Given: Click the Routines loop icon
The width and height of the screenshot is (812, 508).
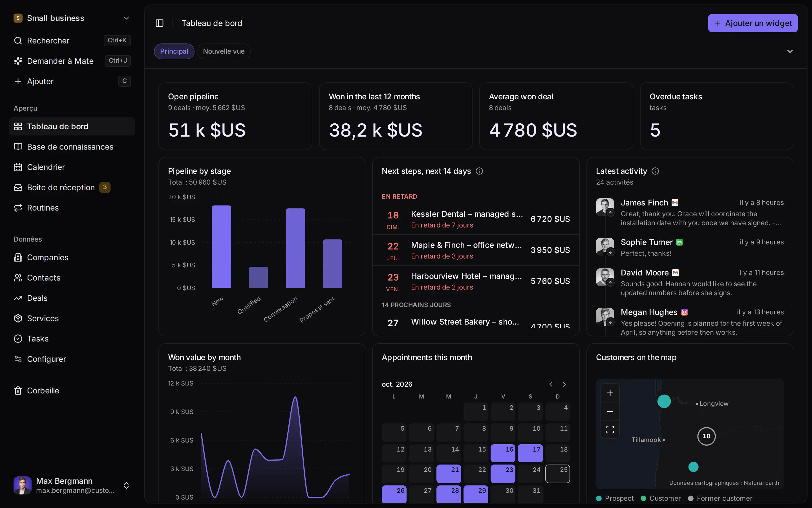Looking at the screenshot, I should pyautogui.click(x=18, y=208).
